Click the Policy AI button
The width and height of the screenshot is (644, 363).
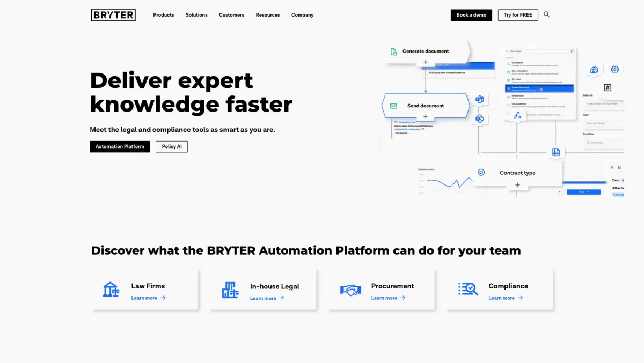pos(172,146)
